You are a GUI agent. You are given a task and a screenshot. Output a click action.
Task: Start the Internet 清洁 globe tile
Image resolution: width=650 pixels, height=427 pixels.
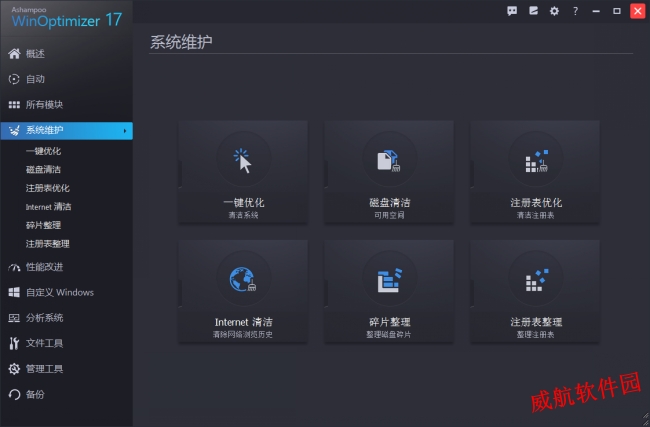(x=243, y=290)
